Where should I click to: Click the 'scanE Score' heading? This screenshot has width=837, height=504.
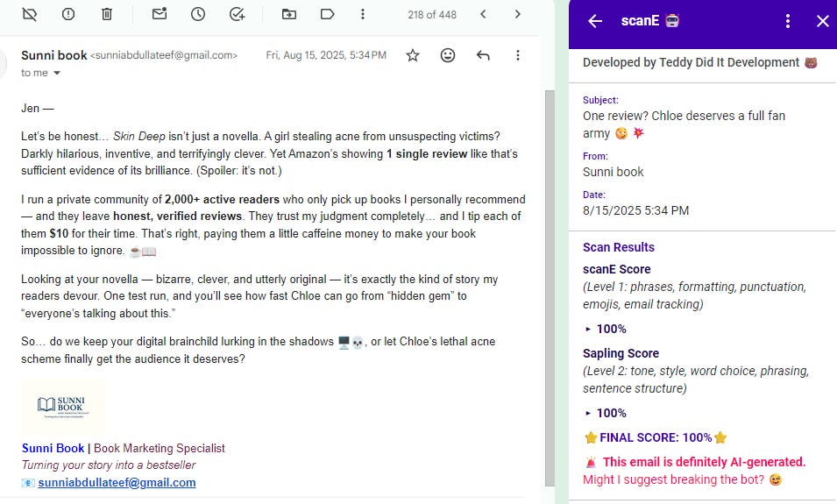(x=616, y=269)
